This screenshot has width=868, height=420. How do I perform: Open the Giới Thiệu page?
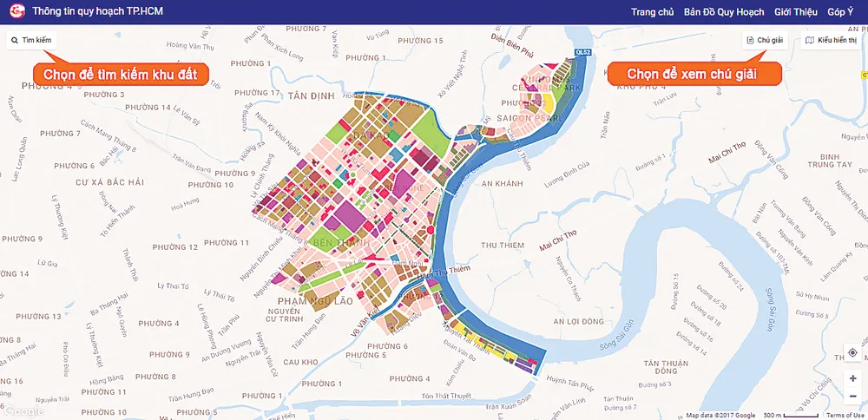pyautogui.click(x=796, y=12)
